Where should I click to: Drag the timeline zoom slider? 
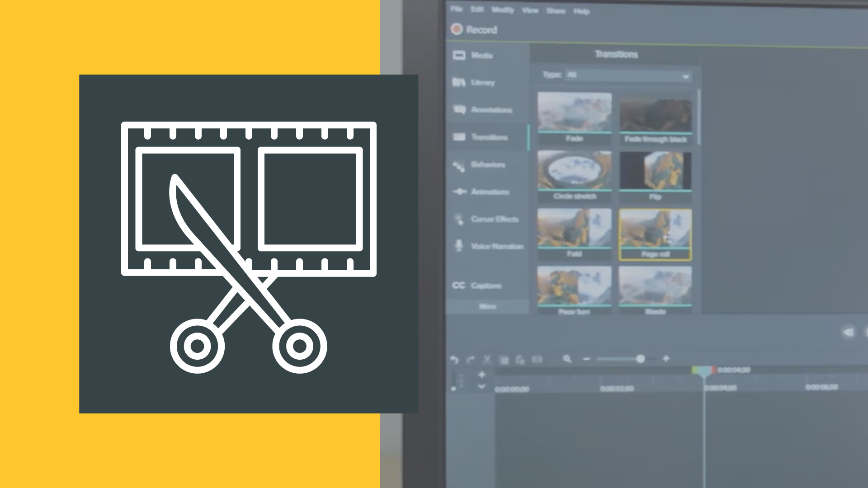click(640, 358)
